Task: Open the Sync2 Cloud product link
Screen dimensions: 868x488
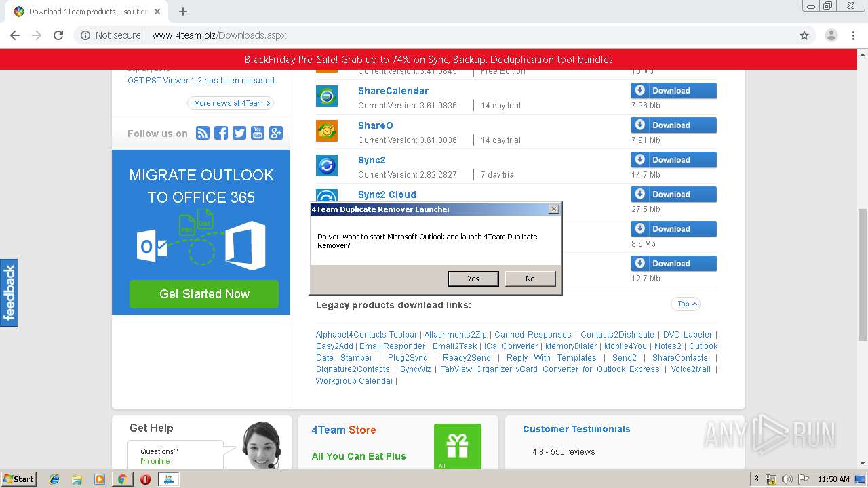Action: pyautogui.click(x=387, y=195)
